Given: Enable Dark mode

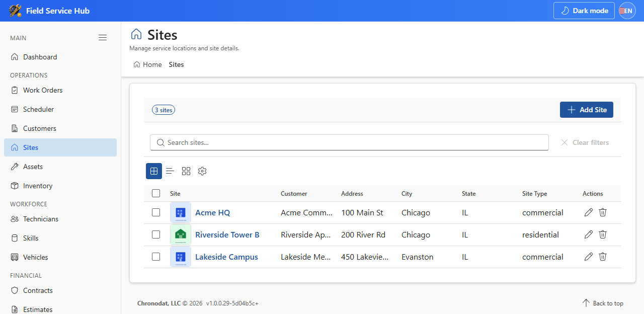Looking at the screenshot, I should click(x=584, y=11).
